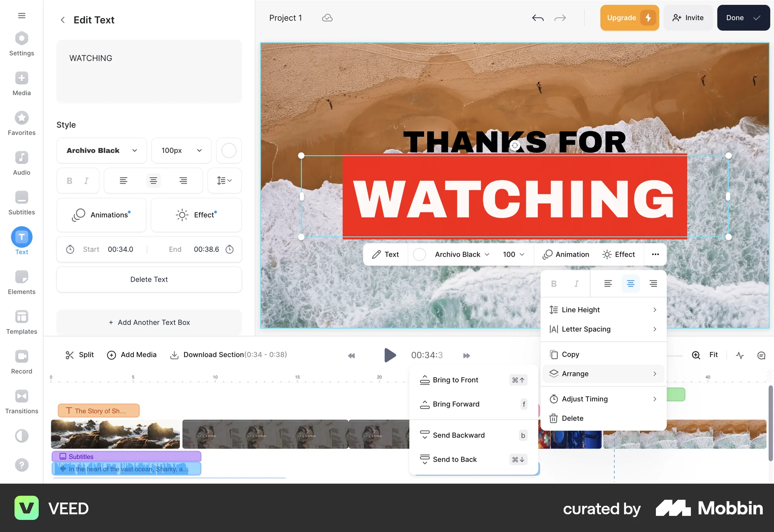Click the Add Another Text Box button
Screen dimensions: 774x532
pos(149,322)
